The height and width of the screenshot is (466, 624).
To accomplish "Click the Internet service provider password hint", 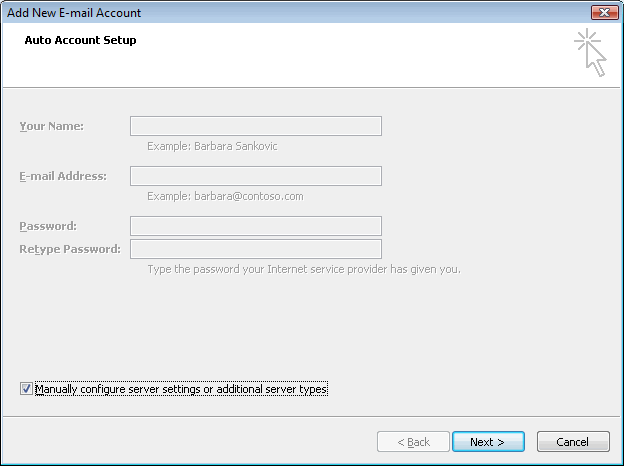I will tap(303, 269).
